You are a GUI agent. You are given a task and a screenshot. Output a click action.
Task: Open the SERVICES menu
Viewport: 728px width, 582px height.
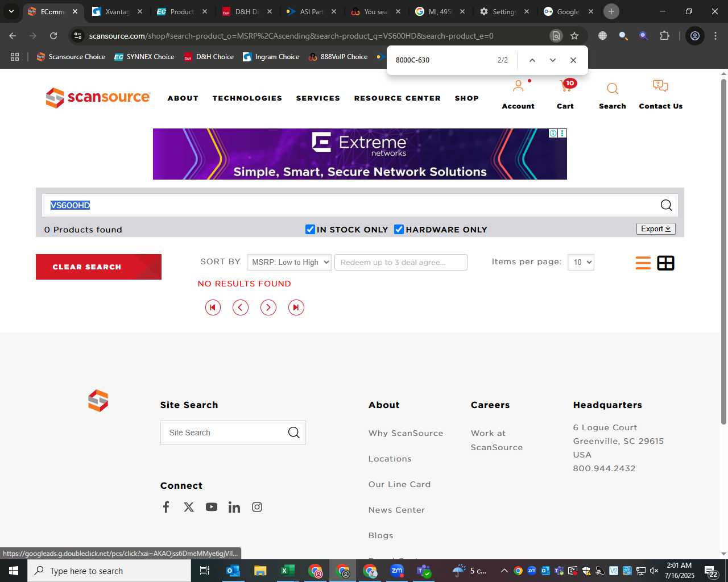coord(318,98)
